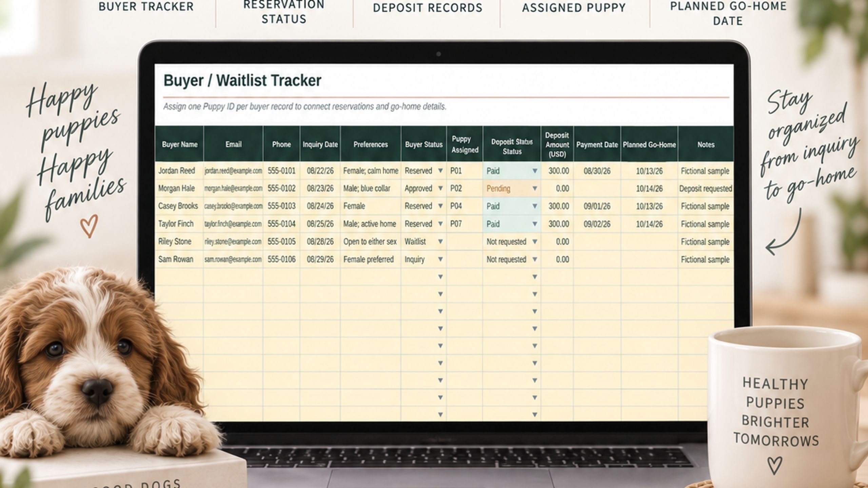Open Buyer Status dropdown for Morgan Hale

coord(440,188)
